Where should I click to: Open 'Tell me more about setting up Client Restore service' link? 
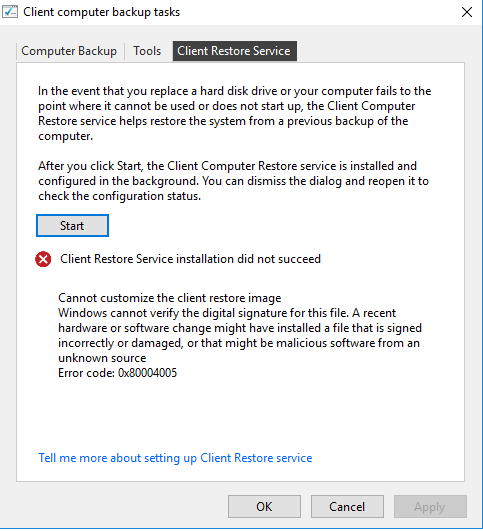click(x=175, y=458)
